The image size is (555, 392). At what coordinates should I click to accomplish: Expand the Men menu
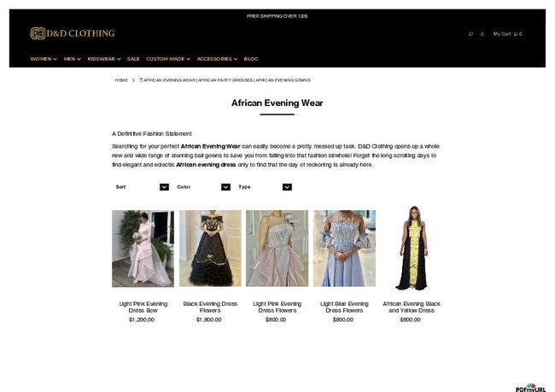(73, 59)
